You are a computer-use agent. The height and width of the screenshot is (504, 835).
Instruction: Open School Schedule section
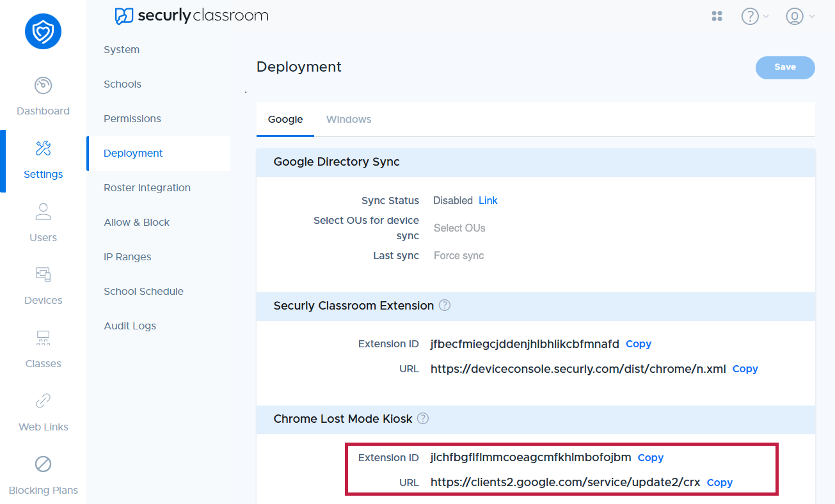143,292
